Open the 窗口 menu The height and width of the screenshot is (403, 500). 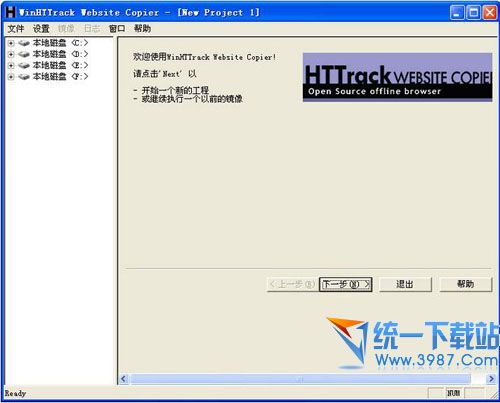tap(117, 29)
